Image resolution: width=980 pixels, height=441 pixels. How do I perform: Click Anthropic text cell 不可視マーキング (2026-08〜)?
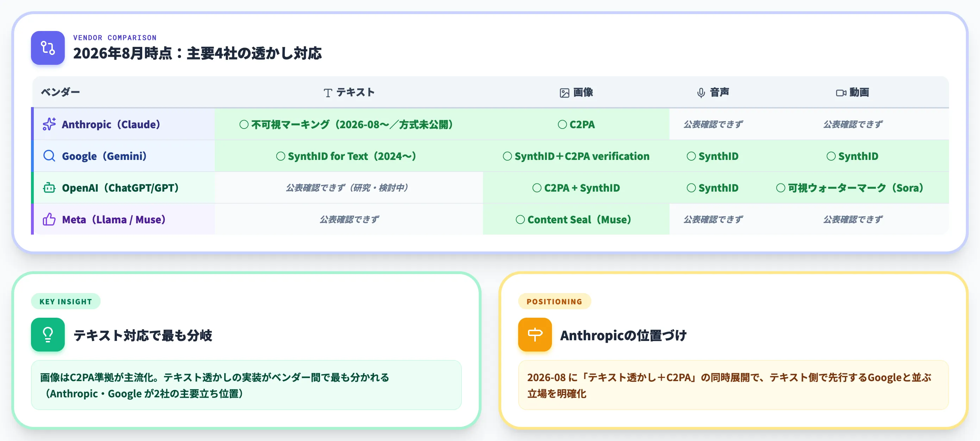[x=349, y=124]
